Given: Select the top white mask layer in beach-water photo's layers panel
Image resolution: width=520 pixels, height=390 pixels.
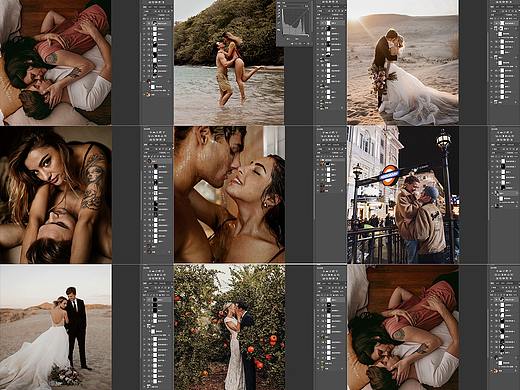Looking at the screenshot, I should (328, 23).
